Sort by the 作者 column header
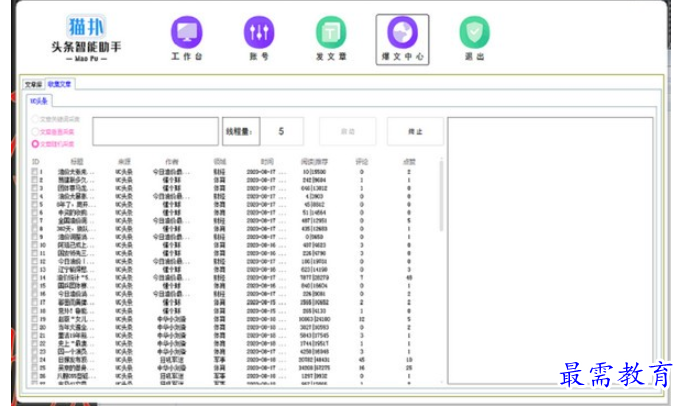The image size is (681, 406). point(172,162)
